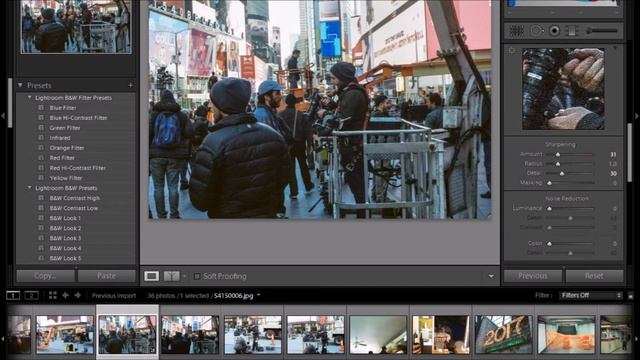Select the Adjustment Brush tool
The image size is (640, 360).
click(x=602, y=31)
